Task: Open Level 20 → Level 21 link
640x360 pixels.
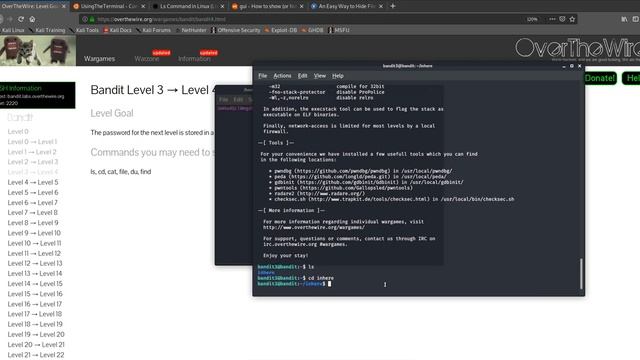Action: [x=36, y=344]
